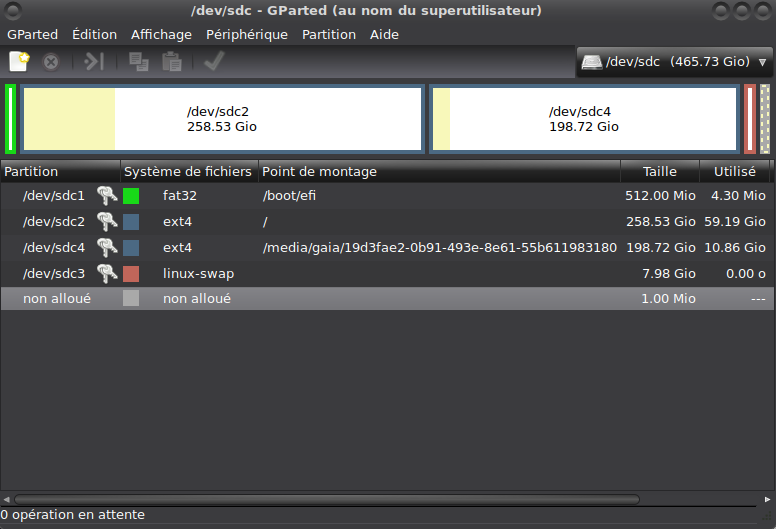Select the /dev/sdc1 row name
Screen dimensions: 776x529
coord(54,195)
